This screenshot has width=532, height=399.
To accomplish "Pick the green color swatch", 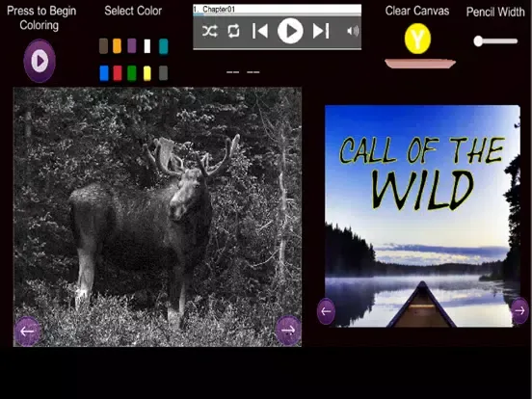I will (132, 73).
